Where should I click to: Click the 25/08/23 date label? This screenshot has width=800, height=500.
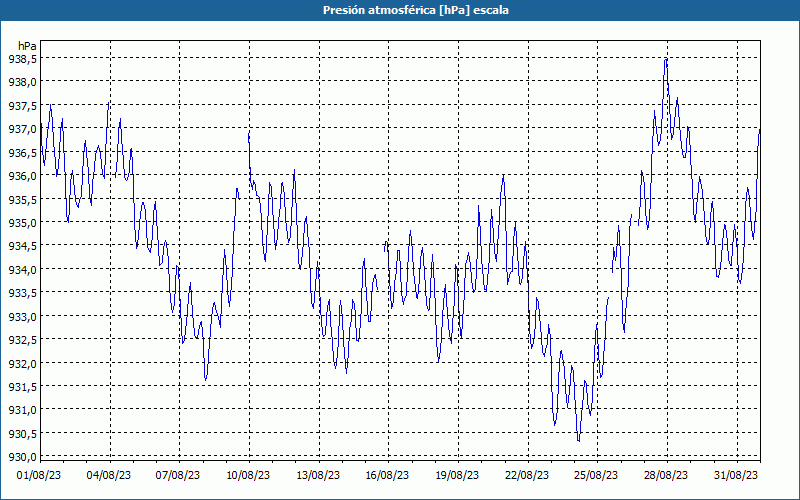coord(596,476)
